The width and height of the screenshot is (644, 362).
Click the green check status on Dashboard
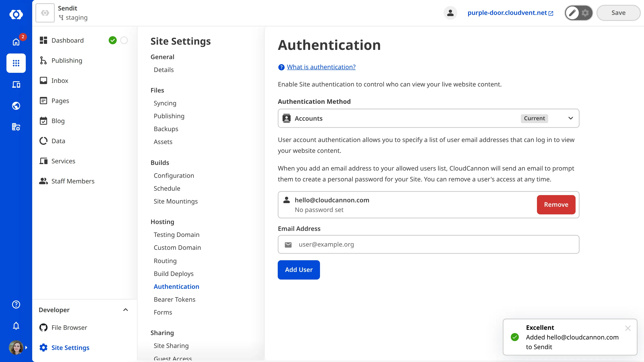112,40
